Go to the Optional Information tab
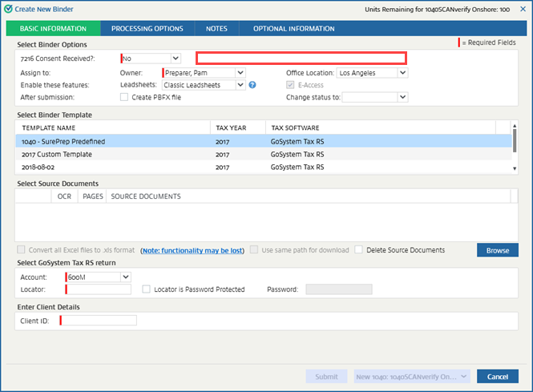The height and width of the screenshot is (392, 533). coord(293,29)
